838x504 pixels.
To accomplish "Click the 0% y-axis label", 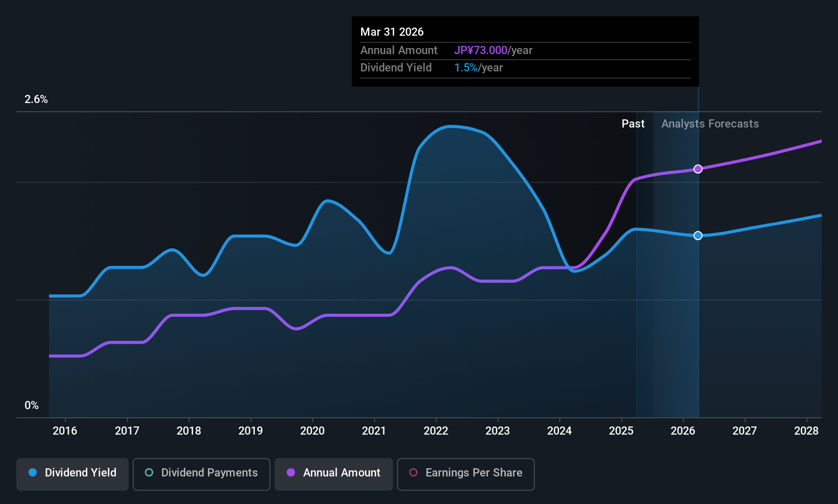I will click(x=32, y=406).
